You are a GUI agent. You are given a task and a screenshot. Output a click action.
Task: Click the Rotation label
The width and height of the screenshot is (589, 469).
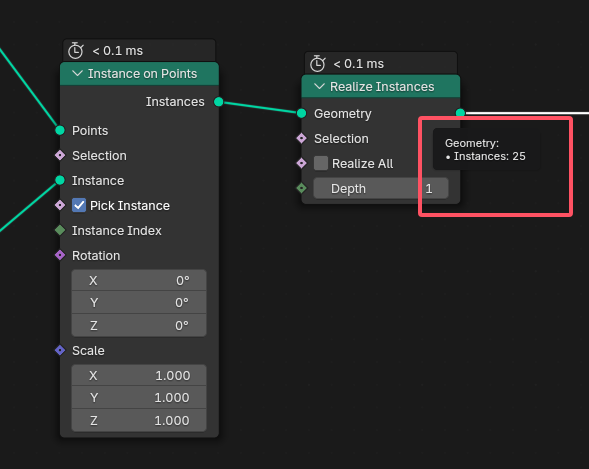click(96, 256)
